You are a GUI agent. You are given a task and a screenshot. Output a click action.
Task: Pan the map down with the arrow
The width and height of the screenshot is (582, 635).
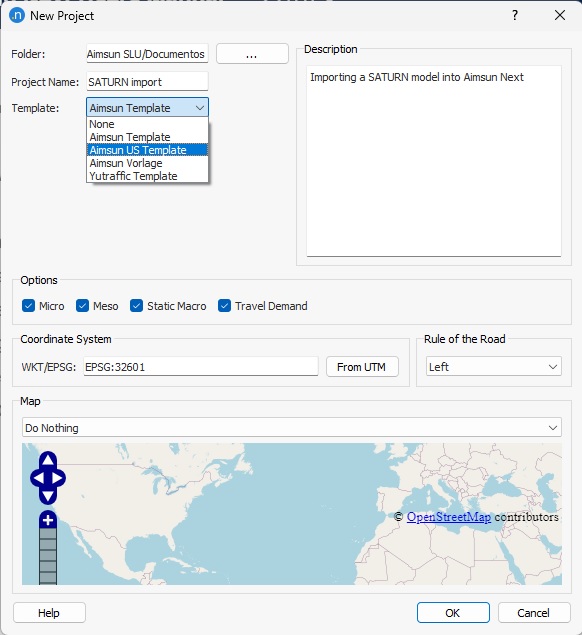tap(48, 496)
